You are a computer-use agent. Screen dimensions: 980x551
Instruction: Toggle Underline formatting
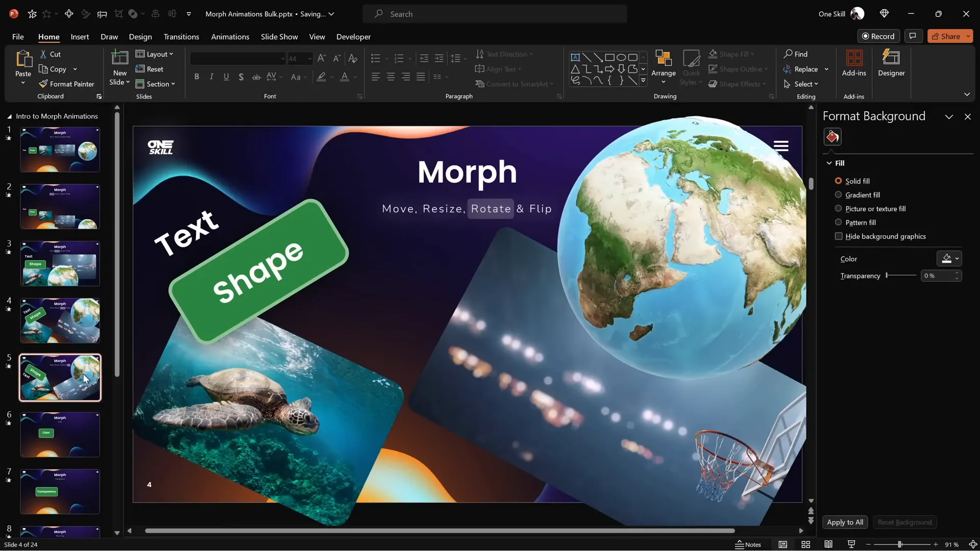tap(226, 77)
